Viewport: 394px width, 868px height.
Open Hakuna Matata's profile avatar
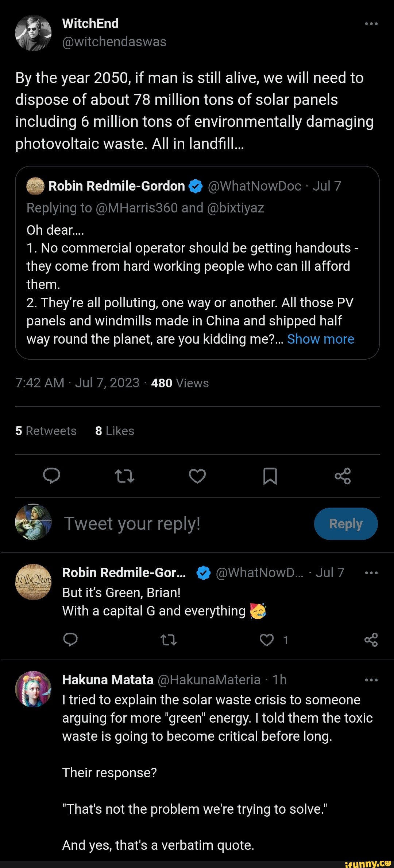(x=33, y=689)
